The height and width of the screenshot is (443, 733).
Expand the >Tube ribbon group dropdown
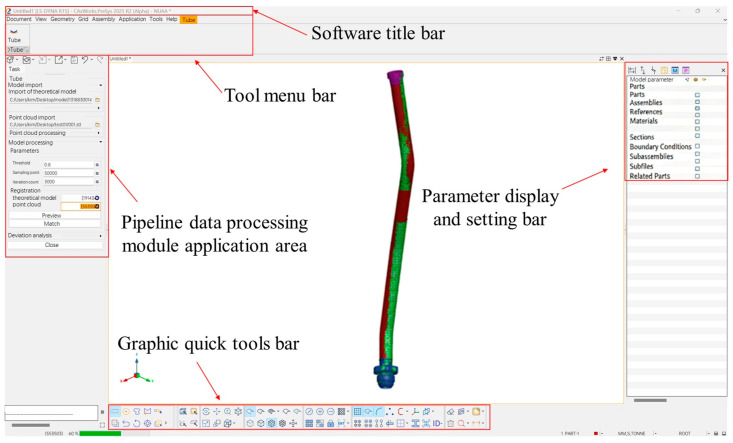[x=18, y=50]
